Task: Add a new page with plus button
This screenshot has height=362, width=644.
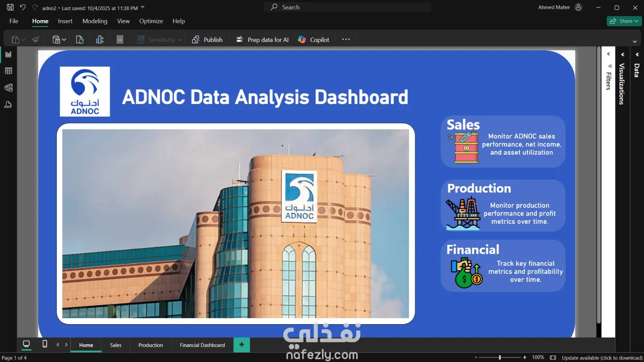Action: tap(242, 345)
